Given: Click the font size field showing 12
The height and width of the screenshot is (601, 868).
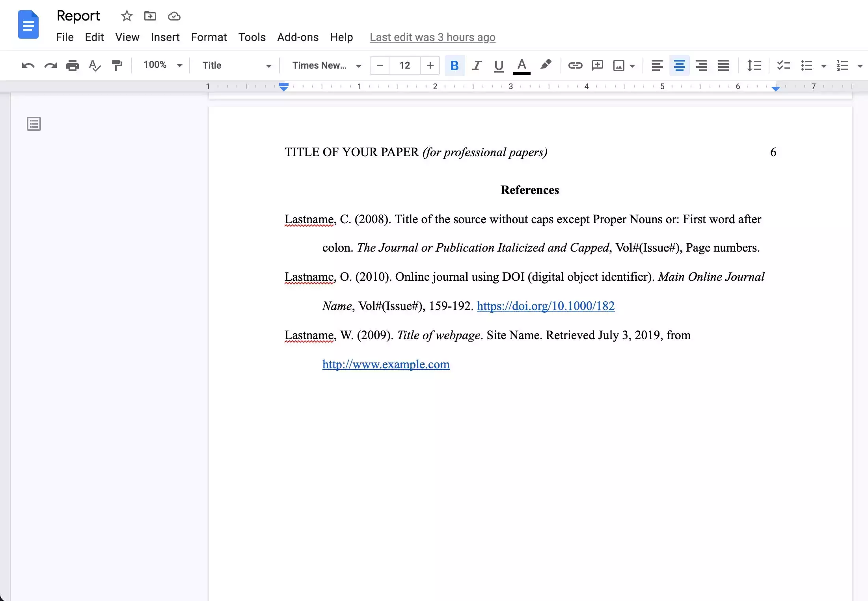Looking at the screenshot, I should click(405, 65).
